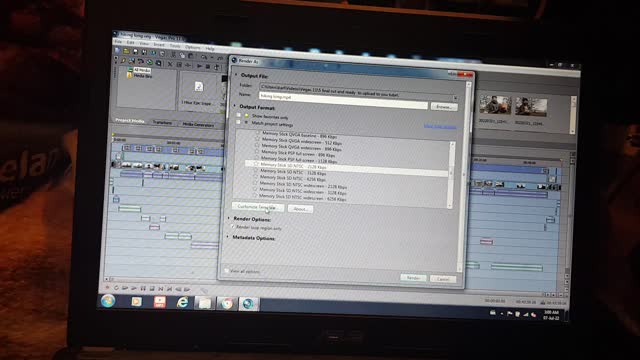
Task: Click the Loop Playback transport button
Action: pyautogui.click(x=116, y=288)
